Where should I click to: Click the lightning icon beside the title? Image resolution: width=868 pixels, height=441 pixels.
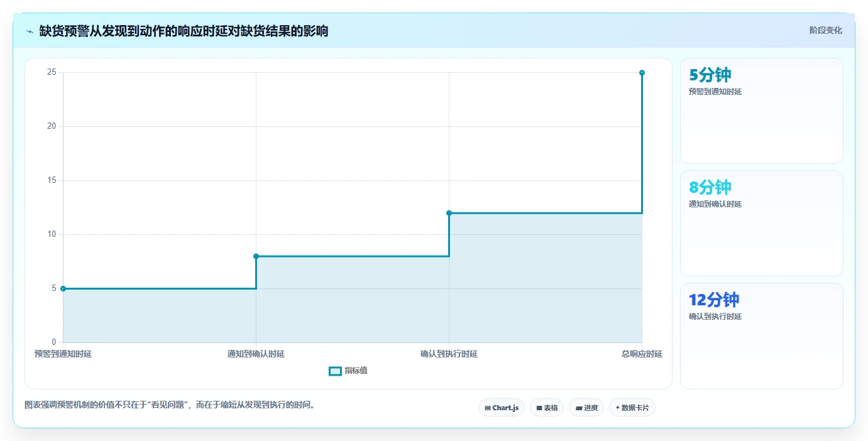pyautogui.click(x=30, y=31)
